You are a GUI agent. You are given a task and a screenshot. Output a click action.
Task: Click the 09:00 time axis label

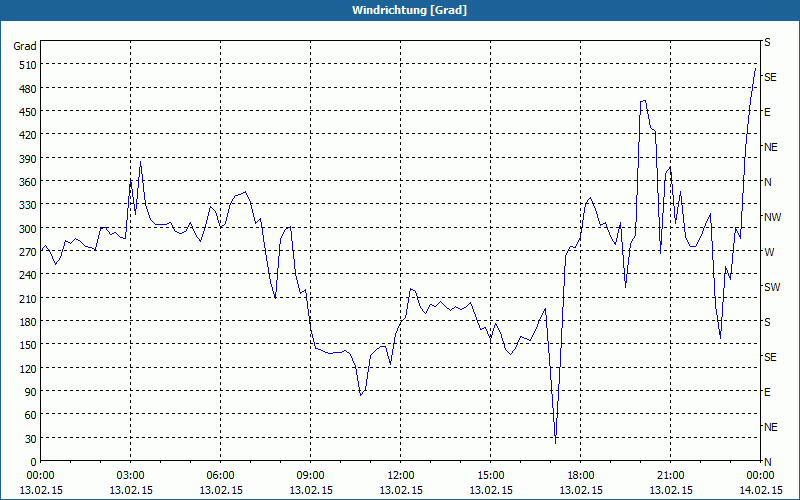tap(310, 476)
